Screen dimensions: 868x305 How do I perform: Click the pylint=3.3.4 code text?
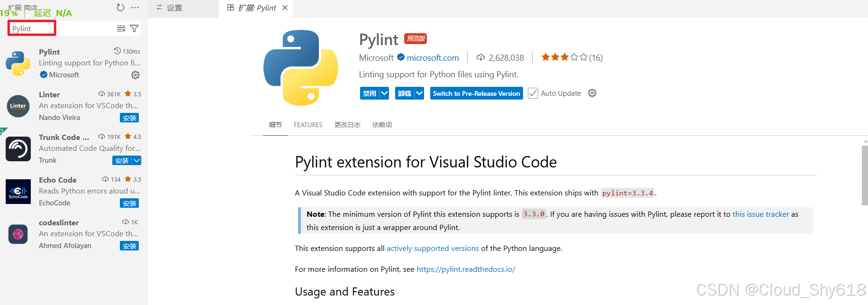(628, 193)
